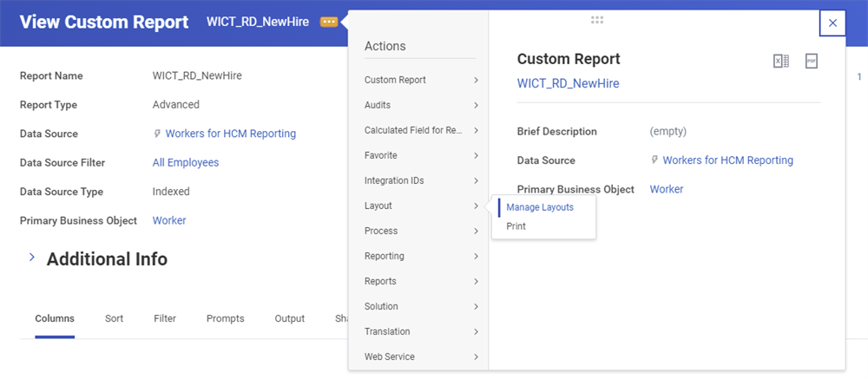This screenshot has width=868, height=379.
Task: Open Reporting in Actions menu
Action: [x=385, y=256]
